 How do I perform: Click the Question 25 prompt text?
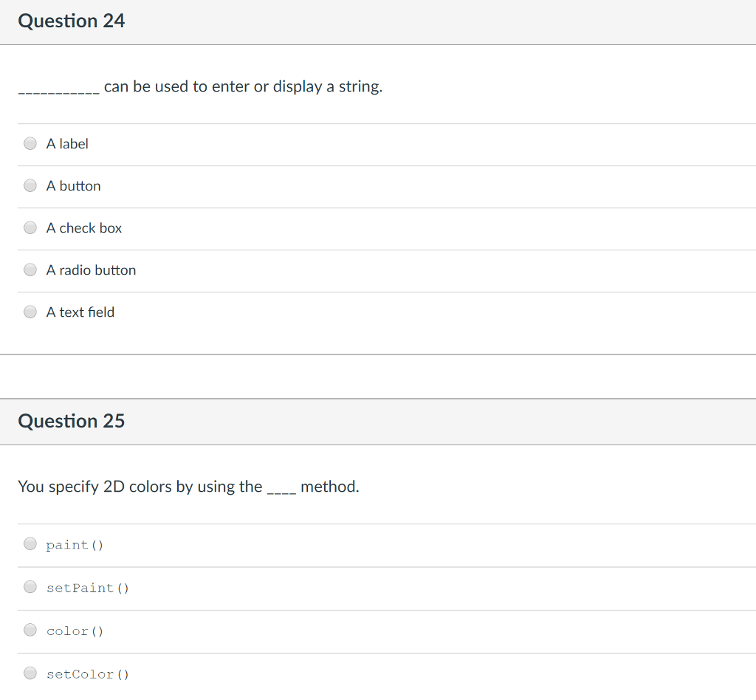tap(188, 486)
